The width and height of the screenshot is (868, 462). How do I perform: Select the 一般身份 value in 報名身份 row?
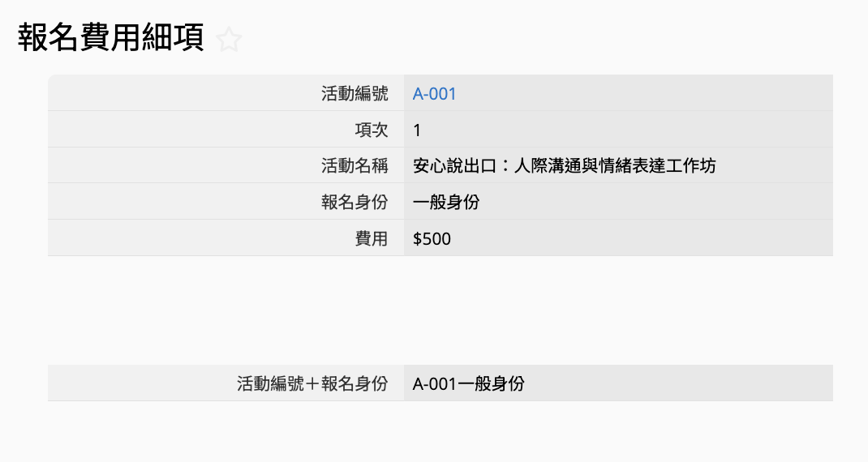[x=446, y=202]
